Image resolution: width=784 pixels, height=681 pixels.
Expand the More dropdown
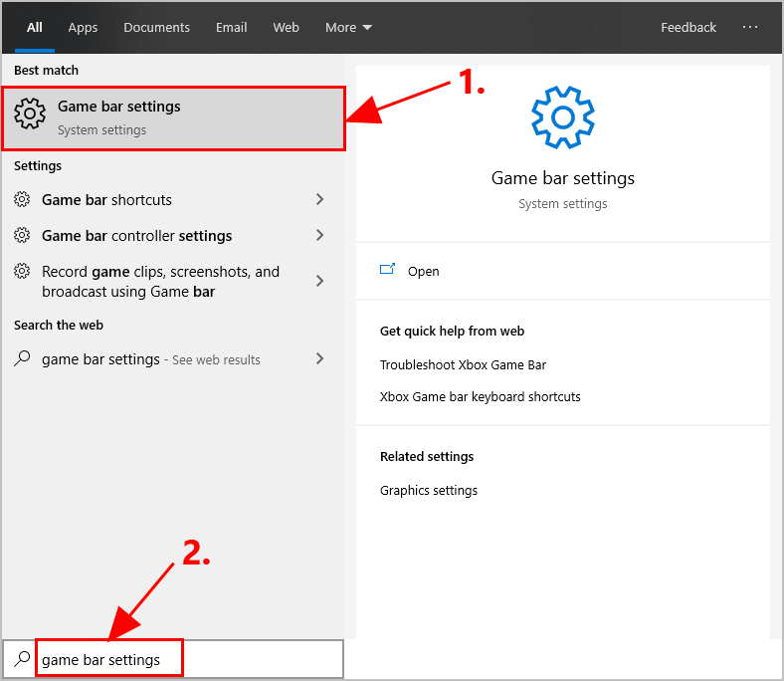click(x=348, y=28)
